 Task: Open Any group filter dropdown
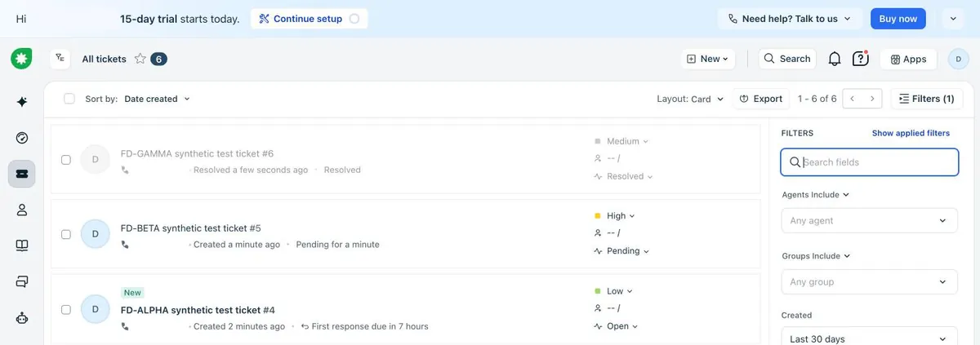pyautogui.click(x=870, y=282)
